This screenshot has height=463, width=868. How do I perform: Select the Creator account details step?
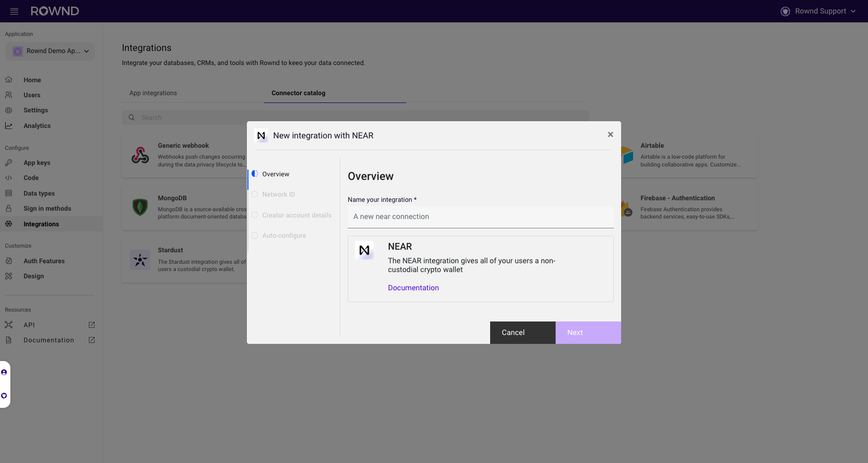(x=297, y=215)
